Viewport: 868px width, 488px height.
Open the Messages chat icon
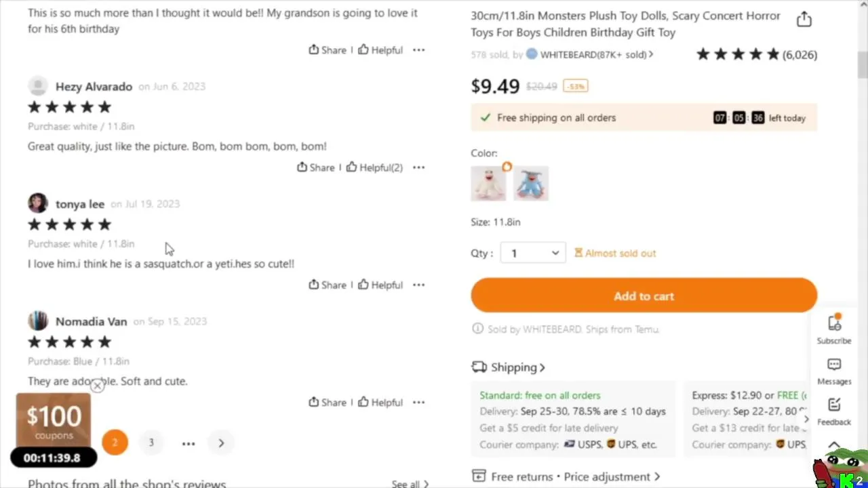click(x=834, y=371)
